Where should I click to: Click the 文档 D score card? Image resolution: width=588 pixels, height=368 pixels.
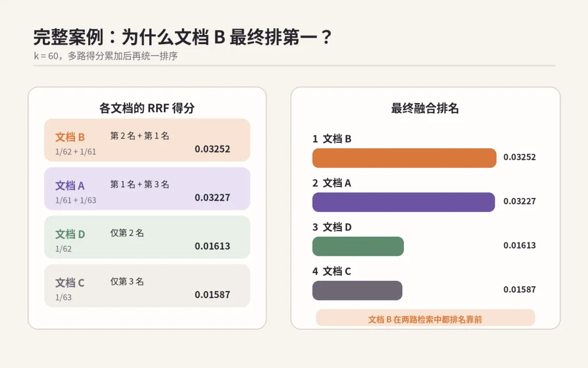147,237
